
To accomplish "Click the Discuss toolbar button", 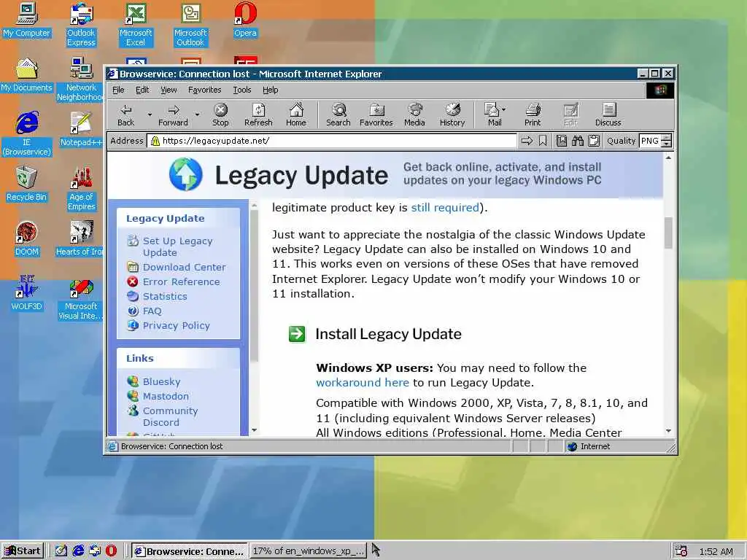I will (608, 114).
